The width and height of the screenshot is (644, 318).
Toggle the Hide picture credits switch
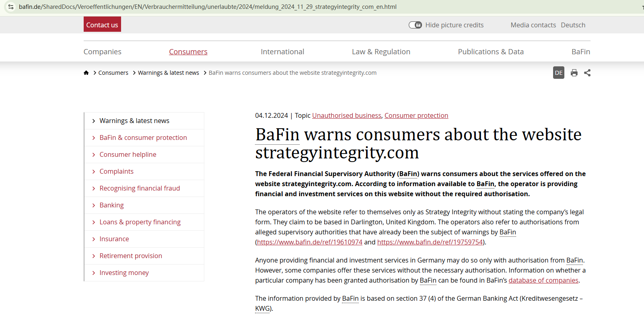coord(415,25)
